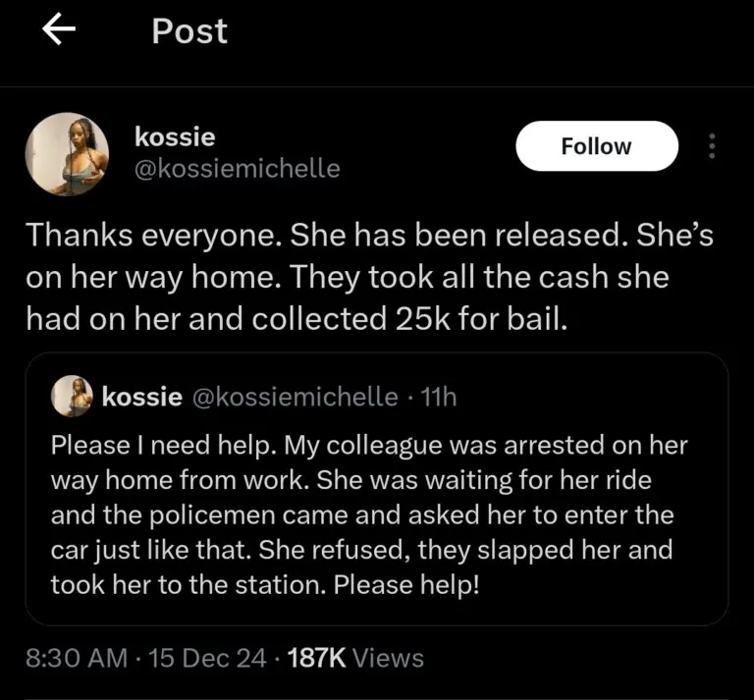The height and width of the screenshot is (700, 754).
Task: Click the "Post" header title
Action: pos(189,31)
